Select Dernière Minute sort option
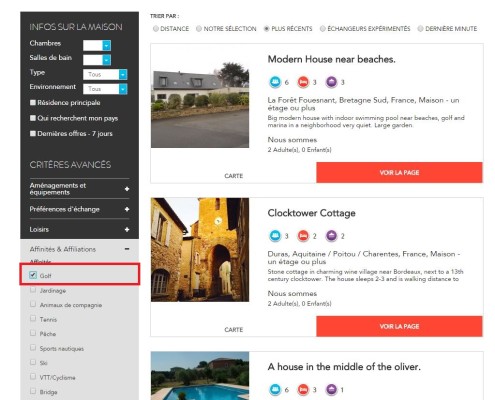Viewport: 495px width, 400px height. pyautogui.click(x=421, y=29)
